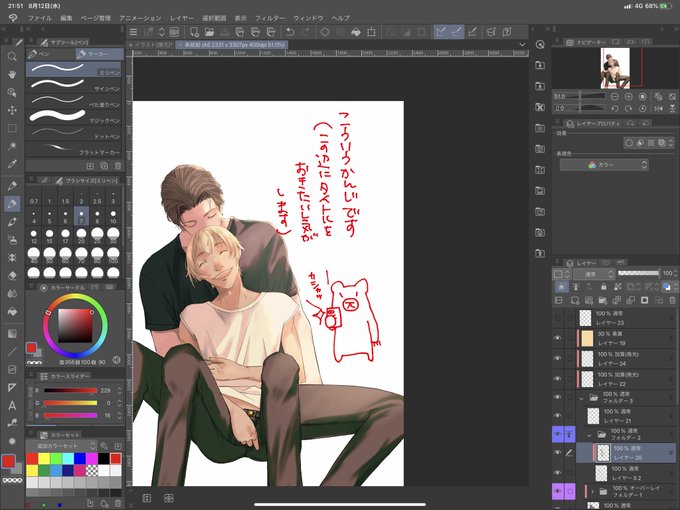This screenshot has height=510, width=680.
Task: Select the ドットペン sub tool
Action: [74, 133]
